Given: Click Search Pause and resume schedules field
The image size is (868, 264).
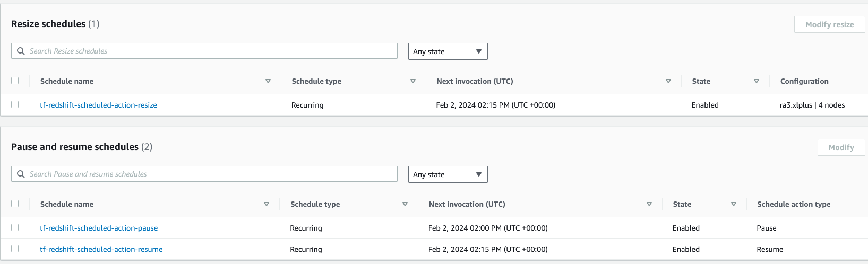Looking at the screenshot, I should point(204,174).
